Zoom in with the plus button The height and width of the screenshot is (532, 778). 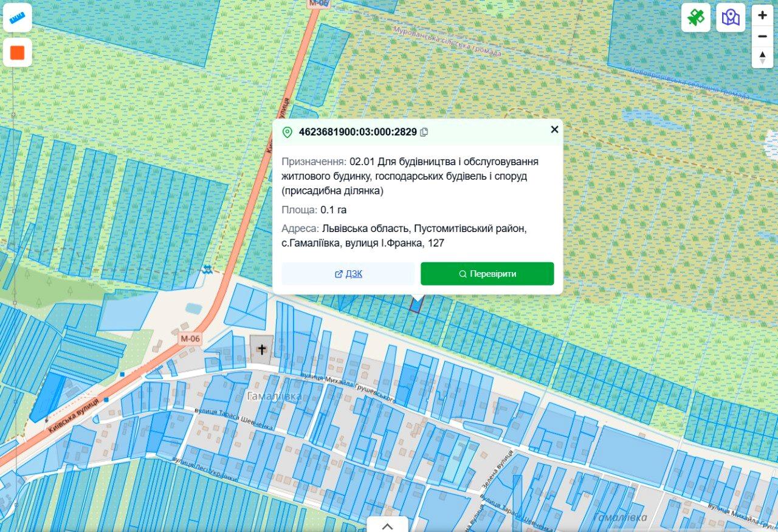[762, 15]
